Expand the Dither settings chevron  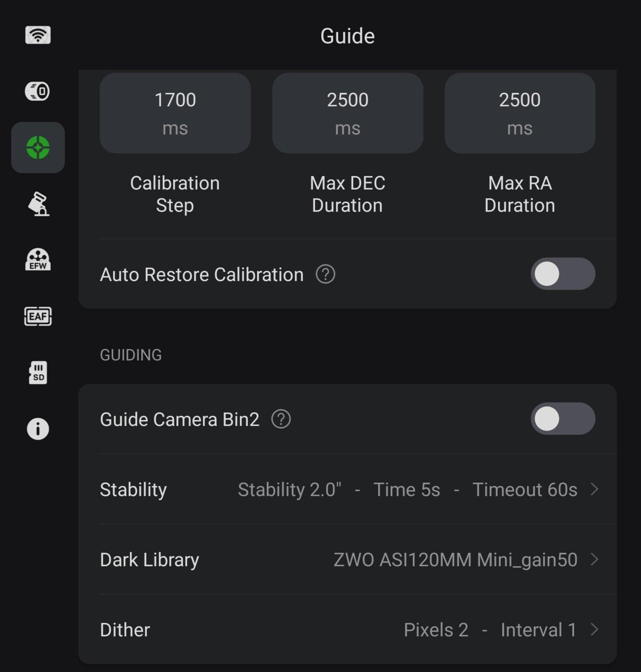594,630
